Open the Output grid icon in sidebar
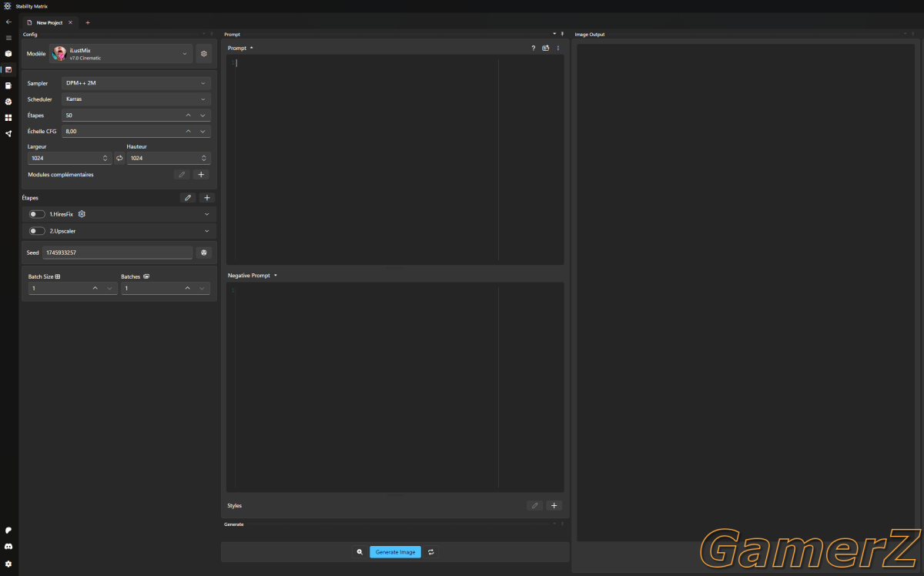Image resolution: width=924 pixels, height=576 pixels. click(8, 118)
